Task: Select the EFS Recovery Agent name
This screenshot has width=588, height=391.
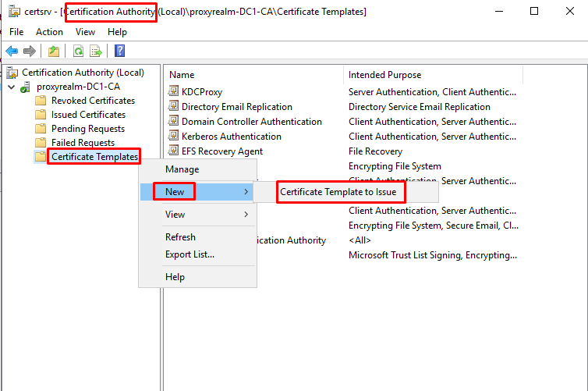Action: (222, 151)
